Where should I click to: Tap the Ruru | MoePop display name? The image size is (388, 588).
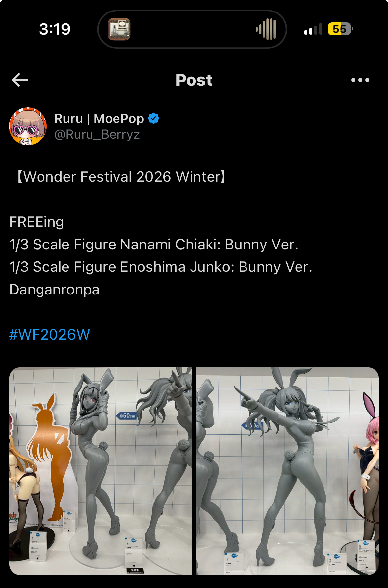click(x=99, y=119)
